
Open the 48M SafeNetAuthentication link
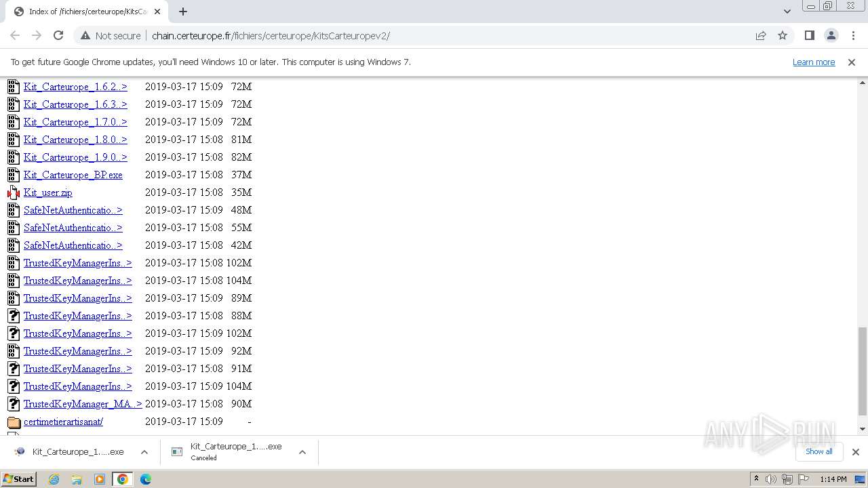(73, 210)
